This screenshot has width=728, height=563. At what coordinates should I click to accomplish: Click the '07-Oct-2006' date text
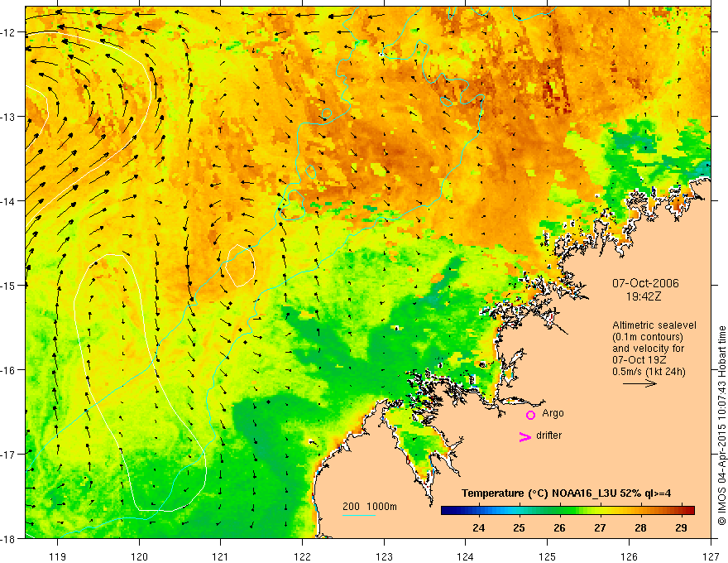[645, 283]
